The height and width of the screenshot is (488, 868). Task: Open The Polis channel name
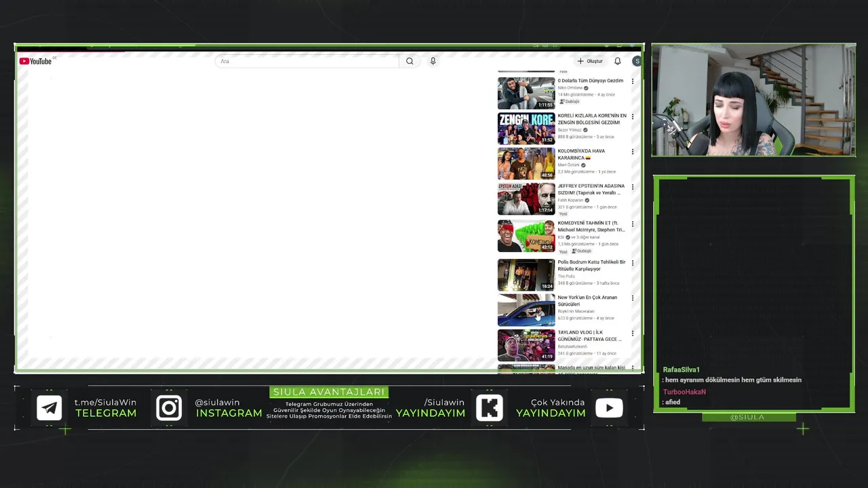(x=566, y=277)
